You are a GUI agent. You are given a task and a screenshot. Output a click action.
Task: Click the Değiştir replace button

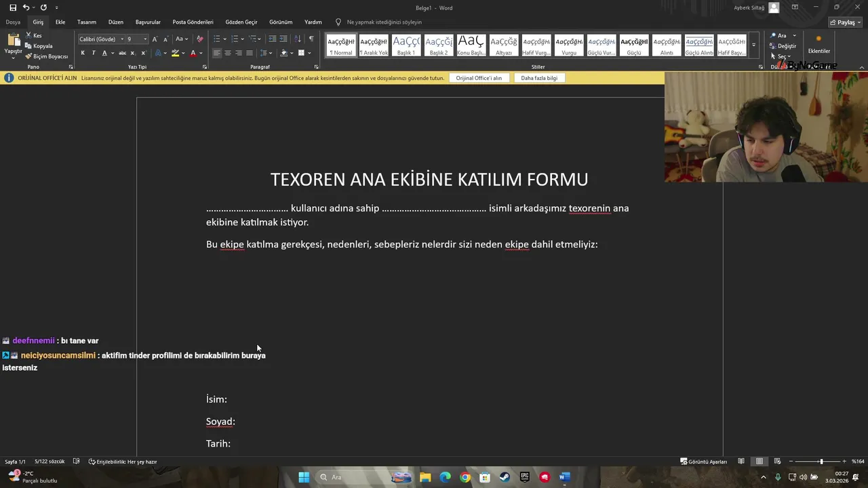[x=783, y=46]
